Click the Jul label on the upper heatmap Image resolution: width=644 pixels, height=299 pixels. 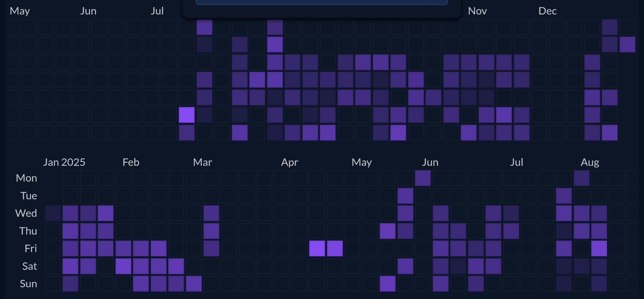tap(157, 11)
